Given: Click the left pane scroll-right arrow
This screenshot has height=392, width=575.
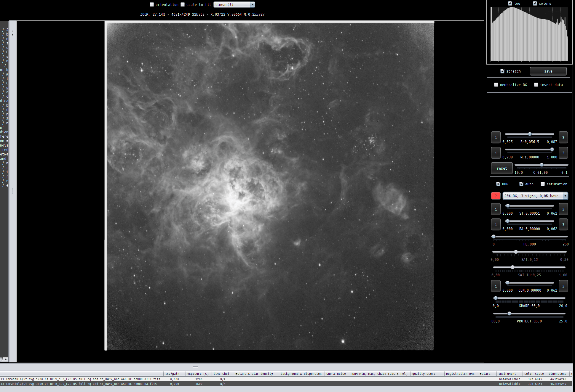Looking at the screenshot, I should point(6,359).
